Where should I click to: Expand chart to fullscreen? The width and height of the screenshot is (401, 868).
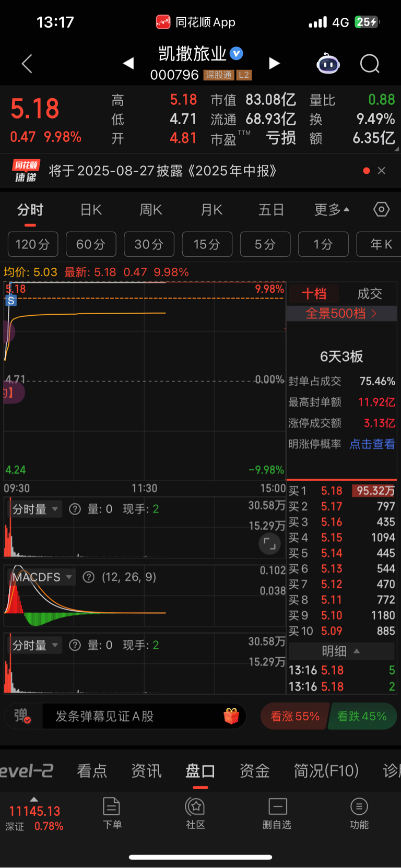tap(269, 544)
